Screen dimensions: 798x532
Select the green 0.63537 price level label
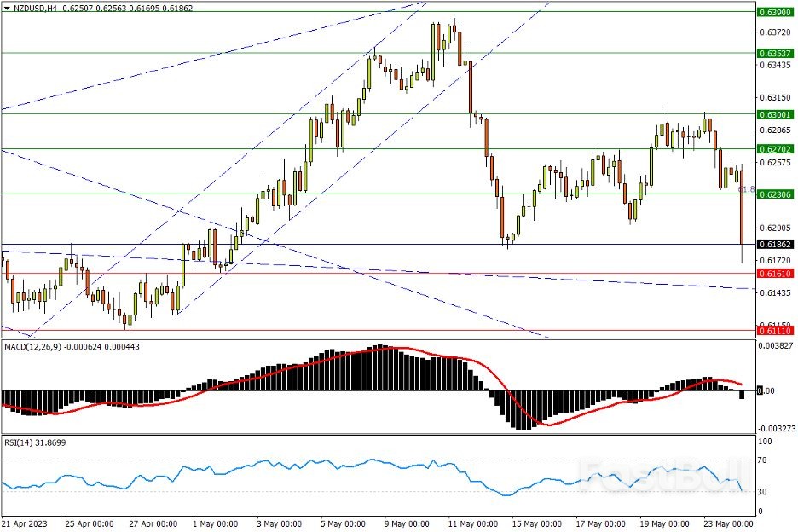tap(774, 53)
